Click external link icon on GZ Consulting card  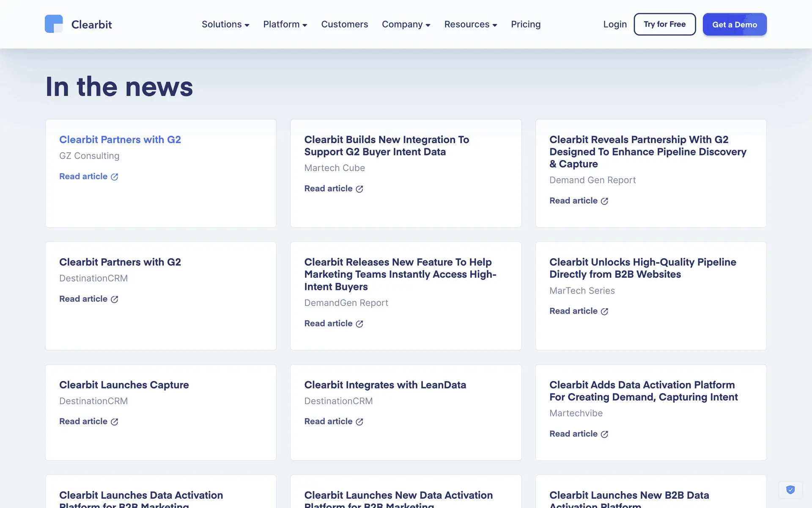coord(114,177)
